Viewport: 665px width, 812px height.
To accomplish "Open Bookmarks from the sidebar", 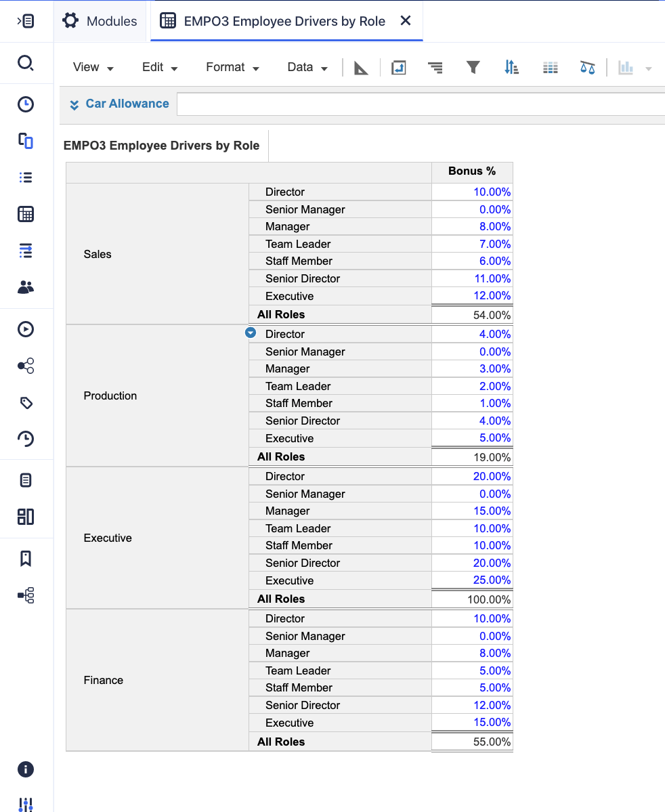I will click(x=26, y=558).
